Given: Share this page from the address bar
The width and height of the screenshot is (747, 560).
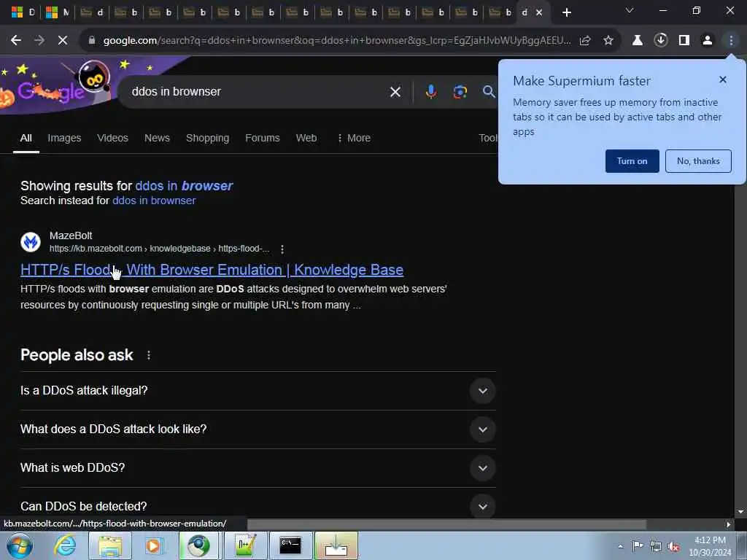Looking at the screenshot, I should coord(585,41).
